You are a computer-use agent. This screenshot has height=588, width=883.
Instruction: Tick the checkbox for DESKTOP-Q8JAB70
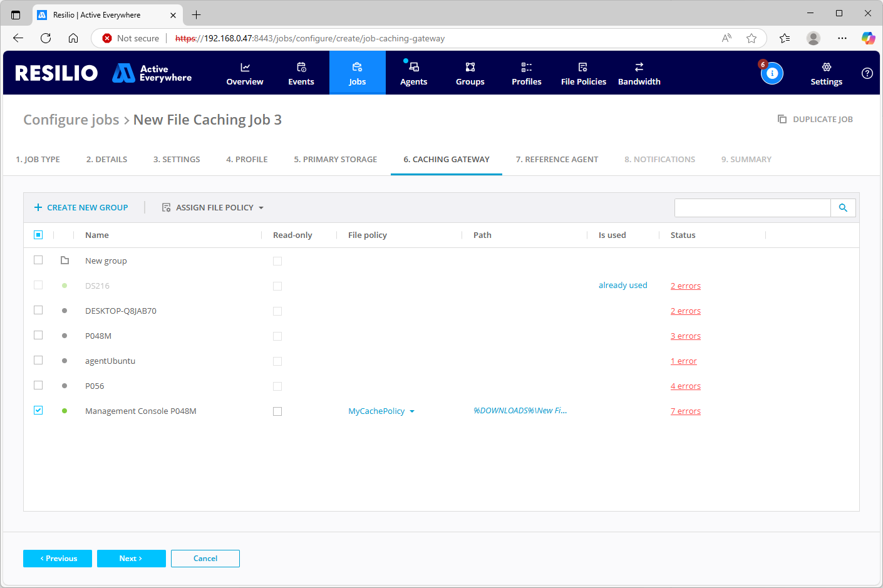38,311
